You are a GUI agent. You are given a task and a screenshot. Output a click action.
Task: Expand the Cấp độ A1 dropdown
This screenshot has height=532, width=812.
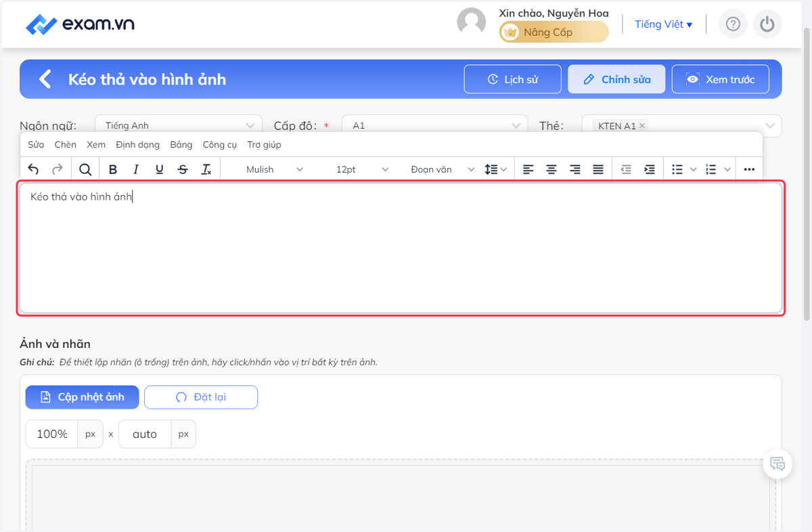[435, 126]
